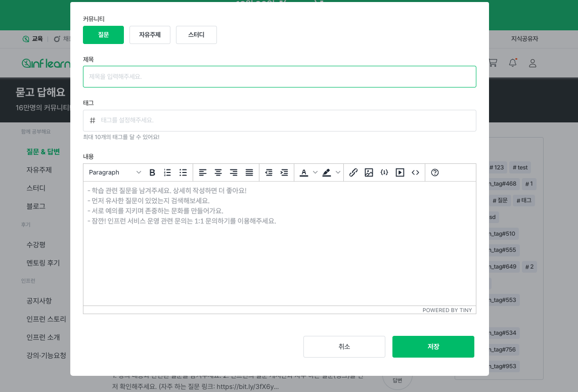Center align the text
This screenshot has width=578, height=392.
coord(218,172)
